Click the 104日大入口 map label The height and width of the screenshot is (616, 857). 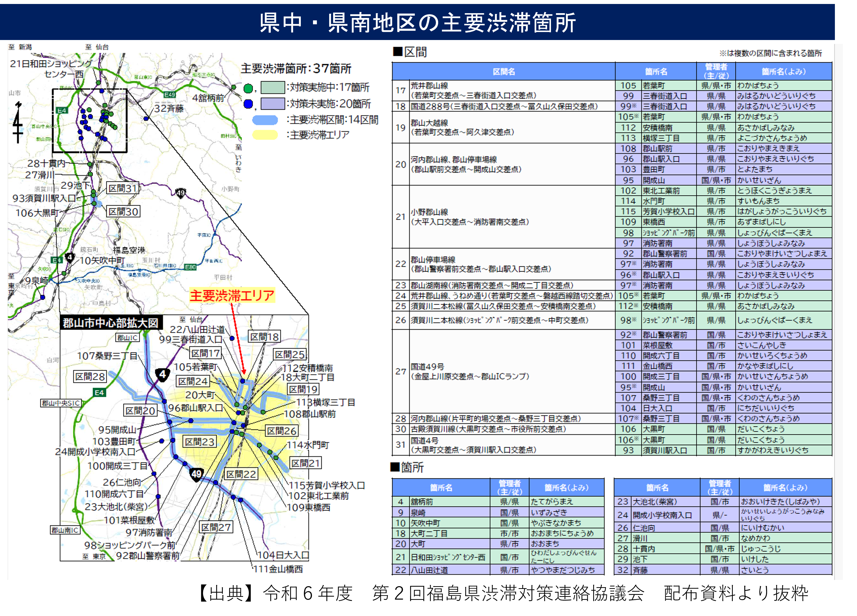(x=283, y=555)
